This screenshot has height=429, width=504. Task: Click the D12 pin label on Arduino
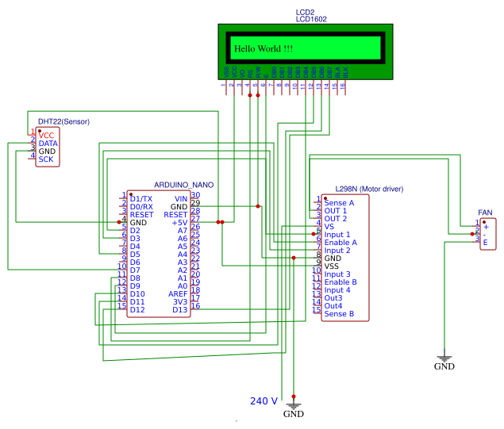click(137, 310)
